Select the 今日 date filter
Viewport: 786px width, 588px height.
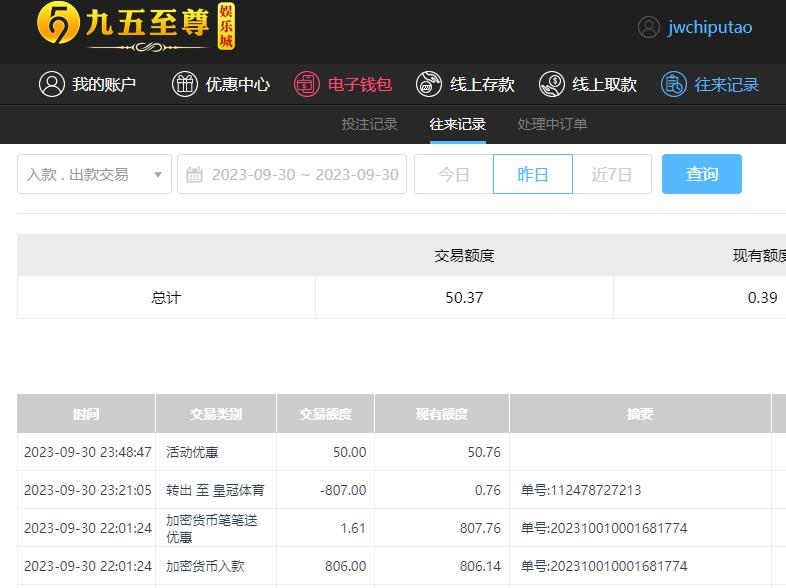point(454,174)
